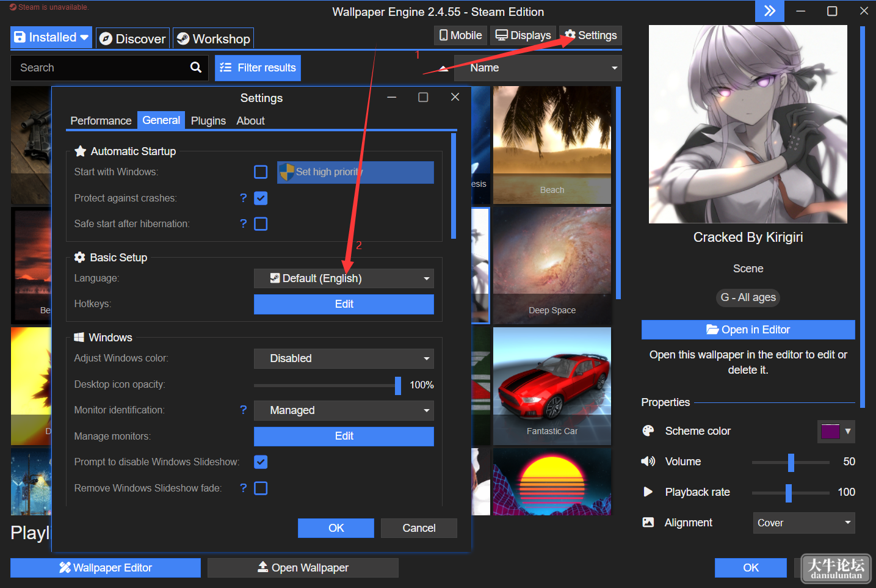Click the double-chevron collapse panel icon
This screenshot has width=876, height=588.
770,11
